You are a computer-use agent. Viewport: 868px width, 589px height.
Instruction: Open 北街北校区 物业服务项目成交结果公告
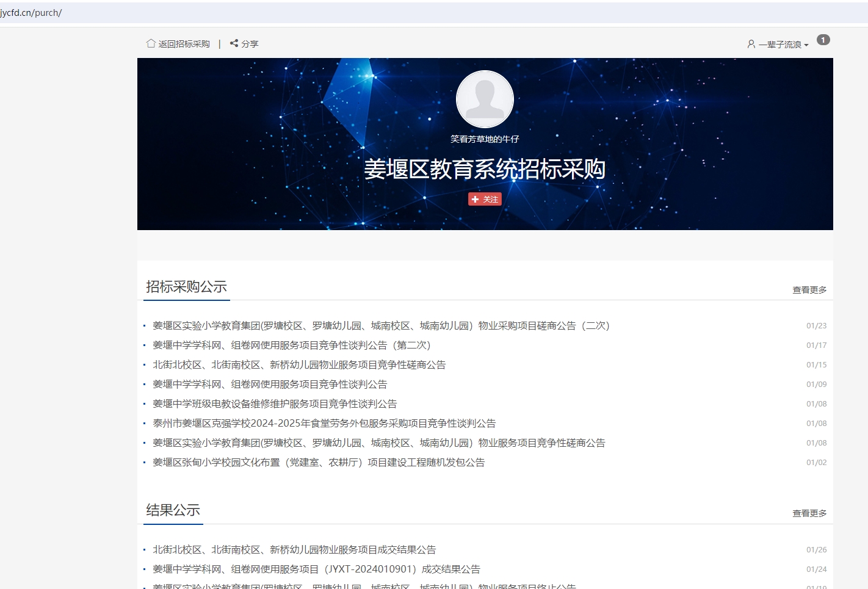(294, 550)
